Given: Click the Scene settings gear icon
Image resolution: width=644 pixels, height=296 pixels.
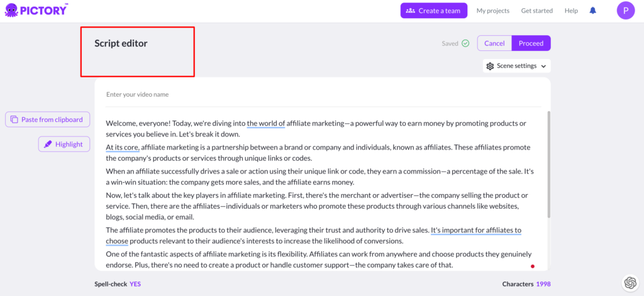Looking at the screenshot, I should pyautogui.click(x=491, y=66).
